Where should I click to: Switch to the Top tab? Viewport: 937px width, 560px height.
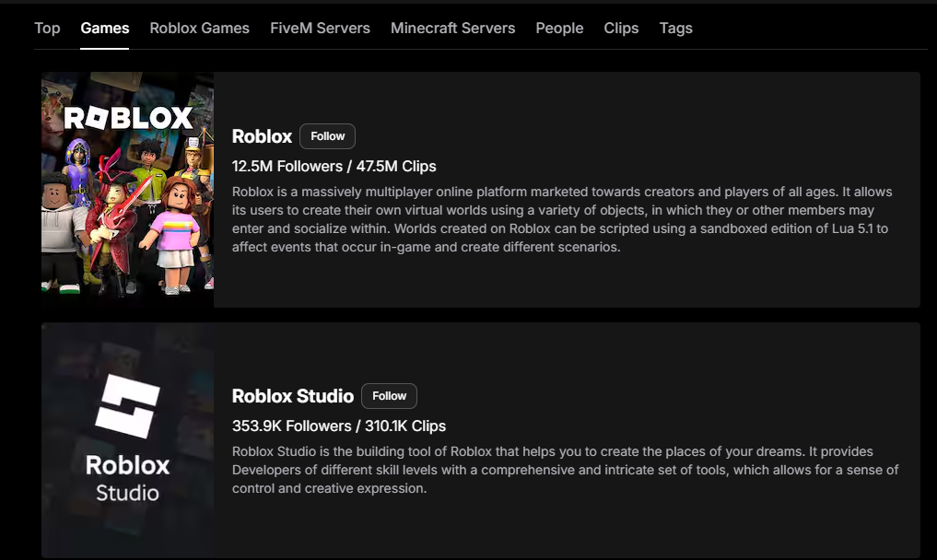[47, 28]
